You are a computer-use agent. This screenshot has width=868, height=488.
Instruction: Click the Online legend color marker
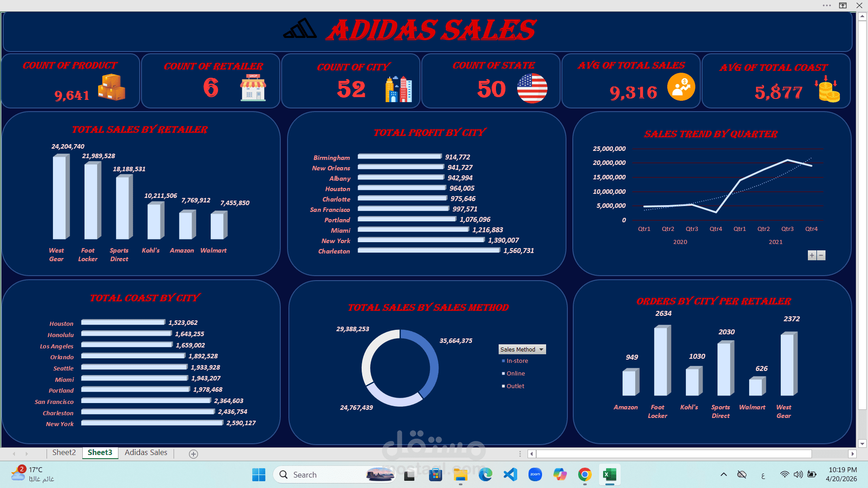tap(503, 374)
